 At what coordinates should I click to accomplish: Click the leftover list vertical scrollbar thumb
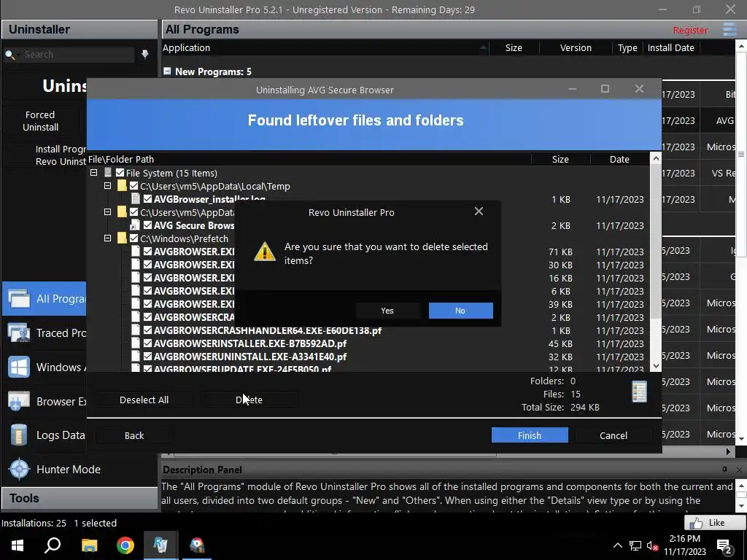pos(656,243)
